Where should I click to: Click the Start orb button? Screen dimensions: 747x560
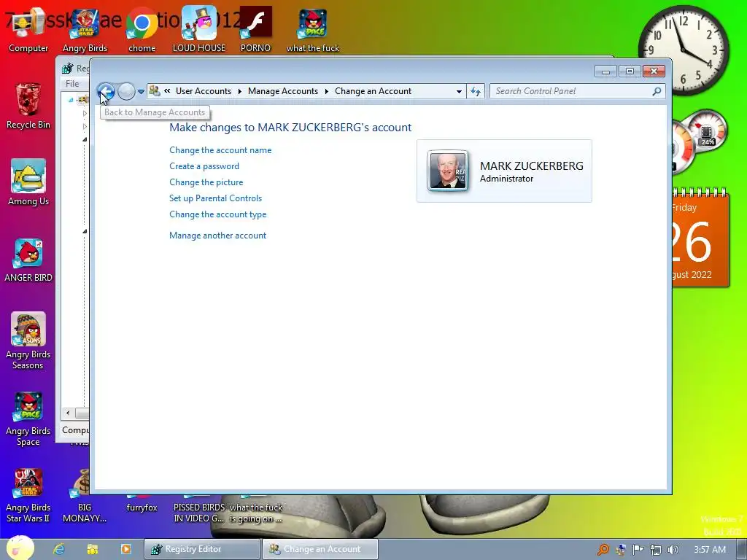(20, 548)
